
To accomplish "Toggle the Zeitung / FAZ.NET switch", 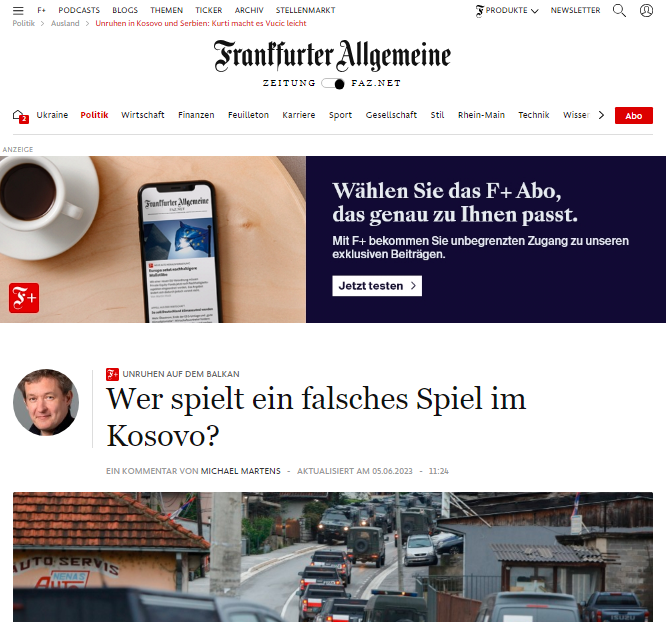I will click(333, 83).
